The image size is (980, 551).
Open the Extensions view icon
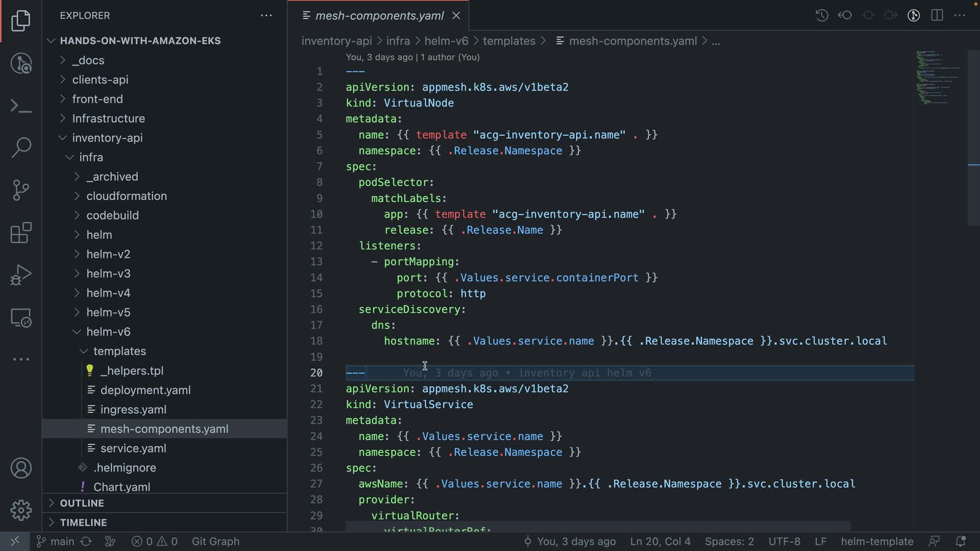point(21,233)
